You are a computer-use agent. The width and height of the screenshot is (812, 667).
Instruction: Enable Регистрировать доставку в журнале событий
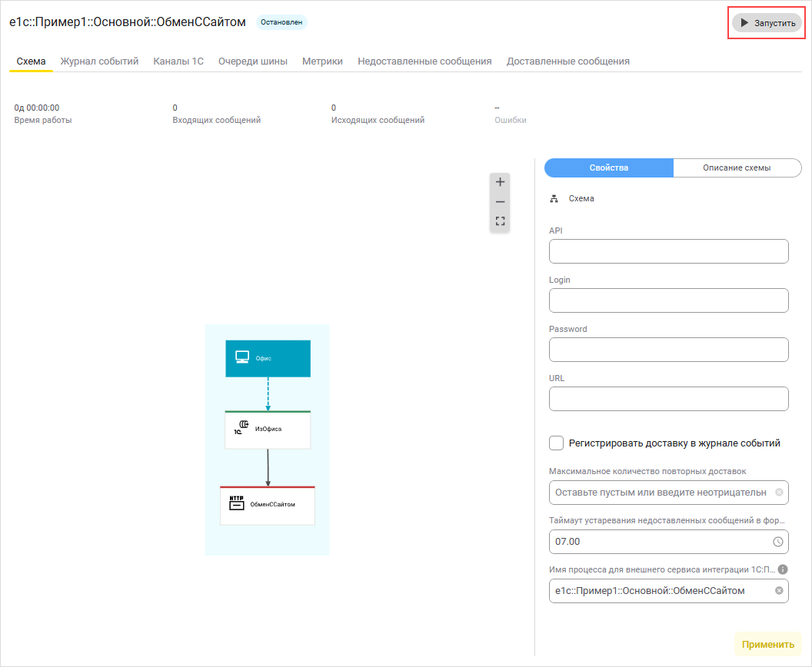click(x=557, y=443)
